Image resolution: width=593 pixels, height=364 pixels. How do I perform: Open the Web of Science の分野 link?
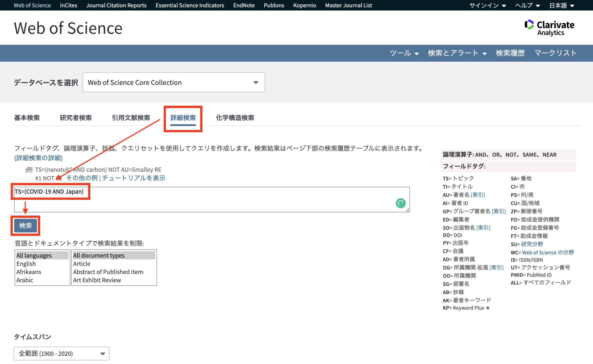(548, 252)
